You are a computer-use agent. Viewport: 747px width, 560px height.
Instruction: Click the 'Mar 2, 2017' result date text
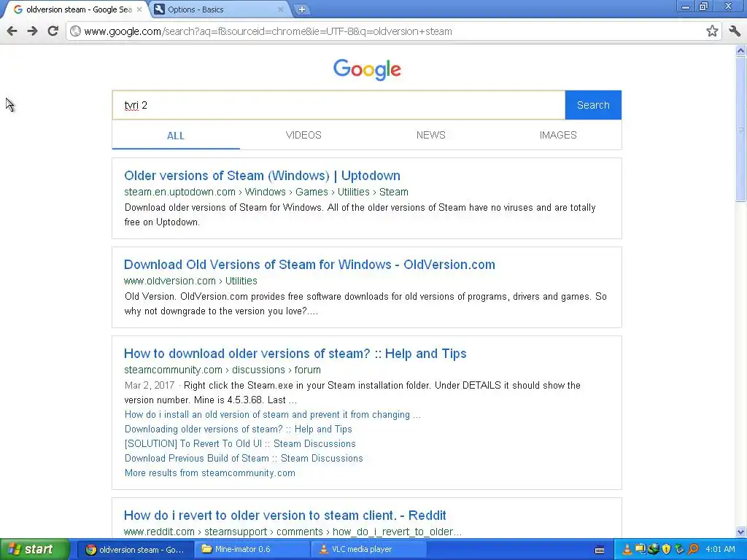pos(149,385)
